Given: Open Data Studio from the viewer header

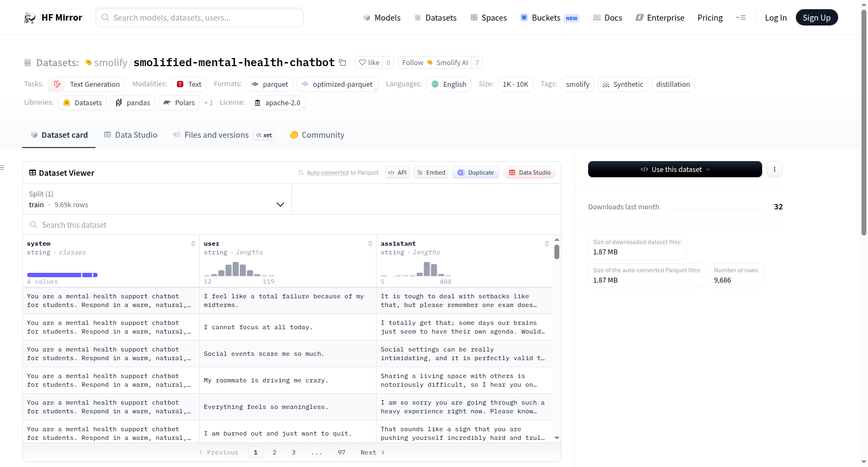Looking at the screenshot, I should coord(529,172).
